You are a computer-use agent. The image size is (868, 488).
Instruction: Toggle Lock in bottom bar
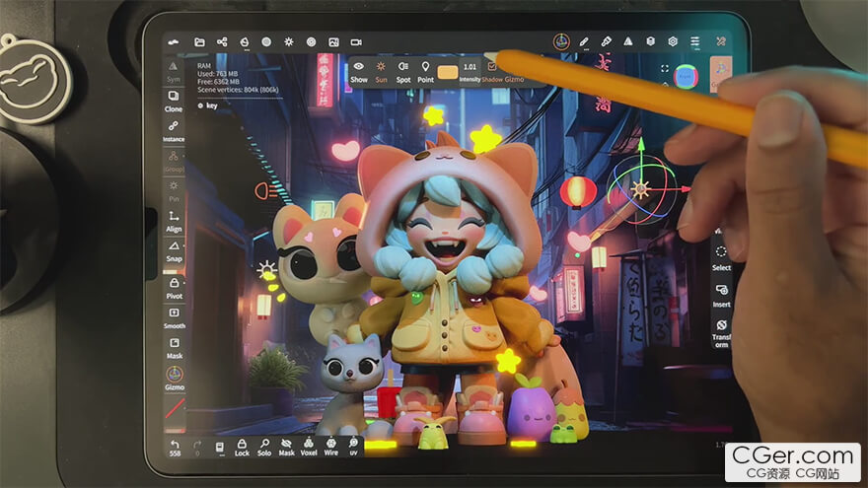pos(242,448)
